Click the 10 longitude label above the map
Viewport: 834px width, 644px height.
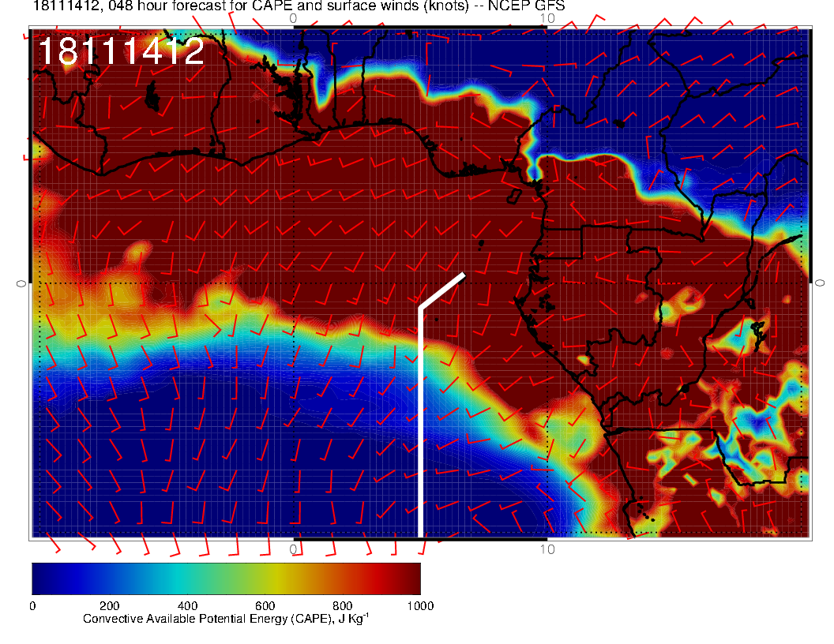(x=547, y=17)
